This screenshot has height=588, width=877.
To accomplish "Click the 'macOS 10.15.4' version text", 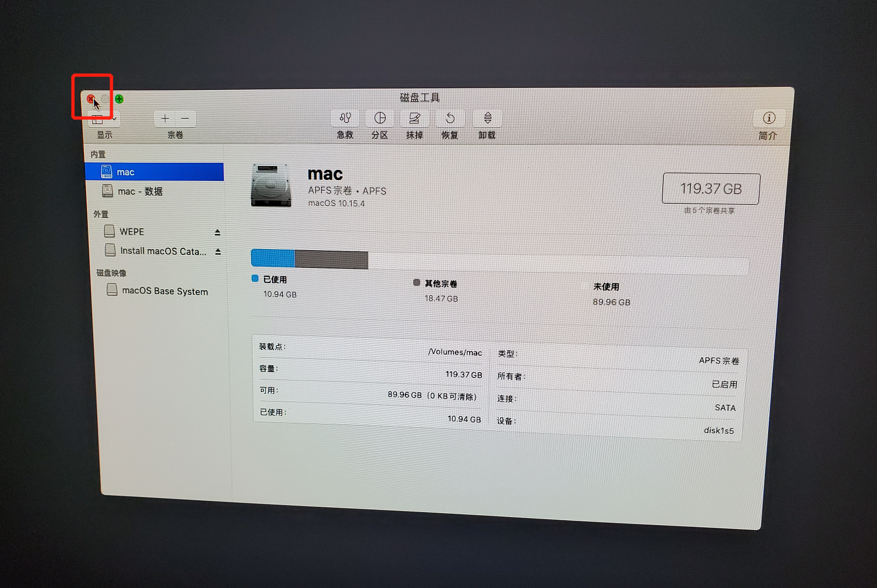I will click(336, 203).
